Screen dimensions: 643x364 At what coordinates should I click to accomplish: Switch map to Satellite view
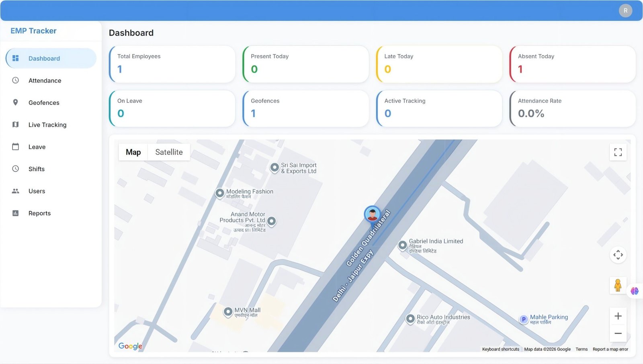tap(169, 152)
